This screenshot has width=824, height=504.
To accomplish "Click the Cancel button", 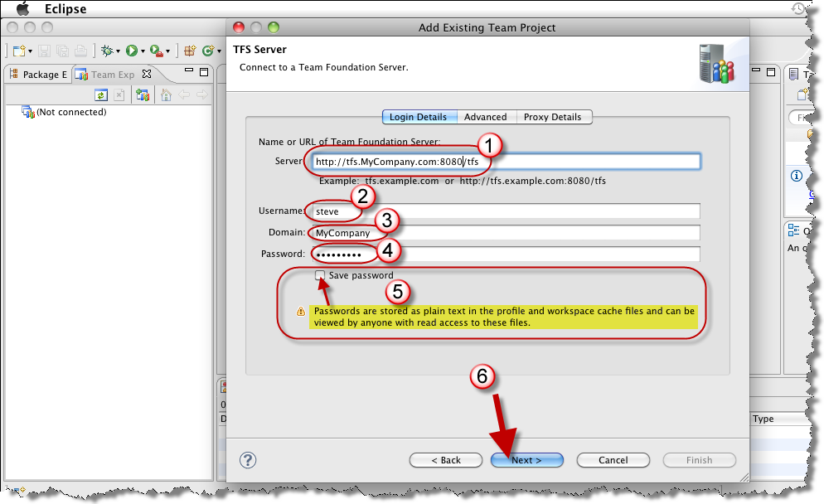I will [x=613, y=460].
